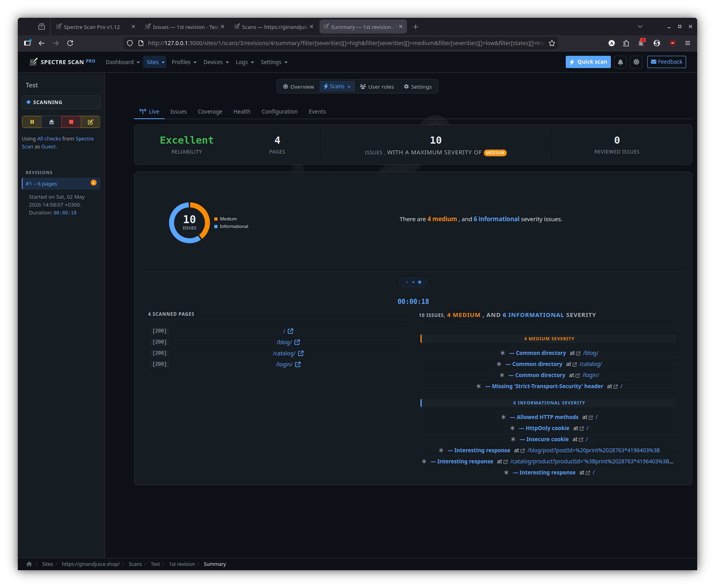The width and height of the screenshot is (715, 588).
Task: Open external link icon for / page
Action: tap(291, 331)
